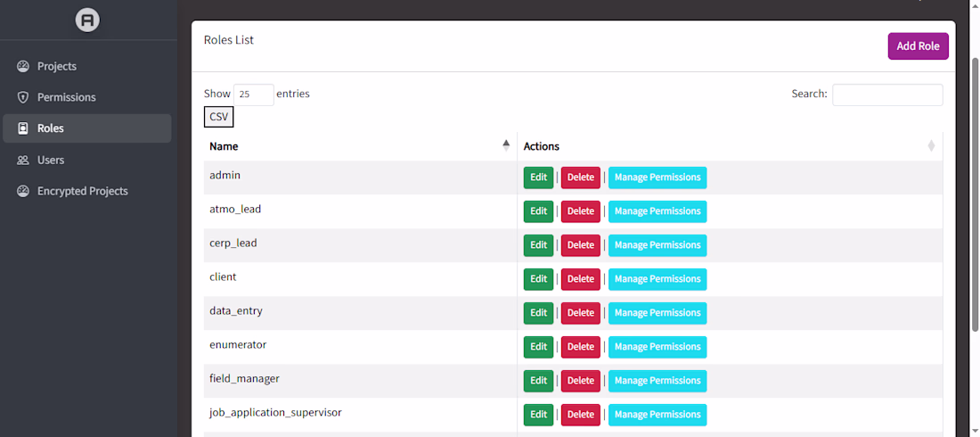The width and height of the screenshot is (980, 437).
Task: Edit the admin role
Action: [x=539, y=177]
